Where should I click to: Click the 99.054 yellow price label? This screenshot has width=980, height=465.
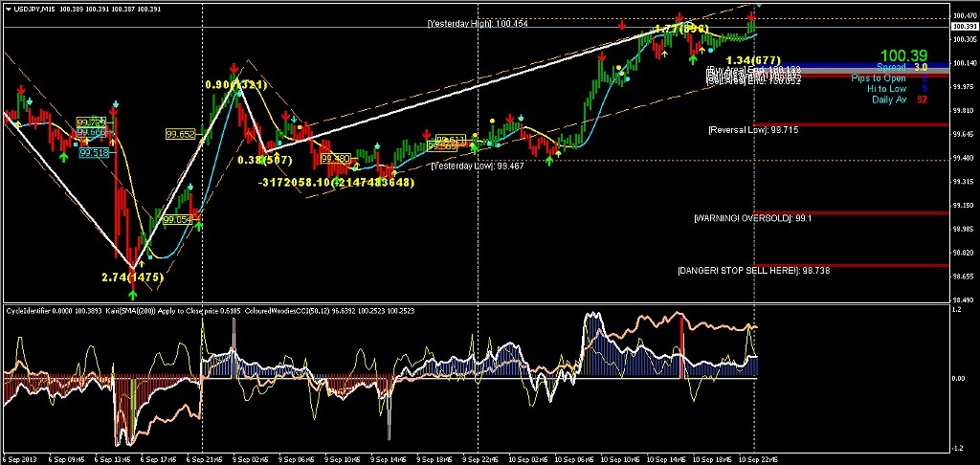(x=177, y=220)
